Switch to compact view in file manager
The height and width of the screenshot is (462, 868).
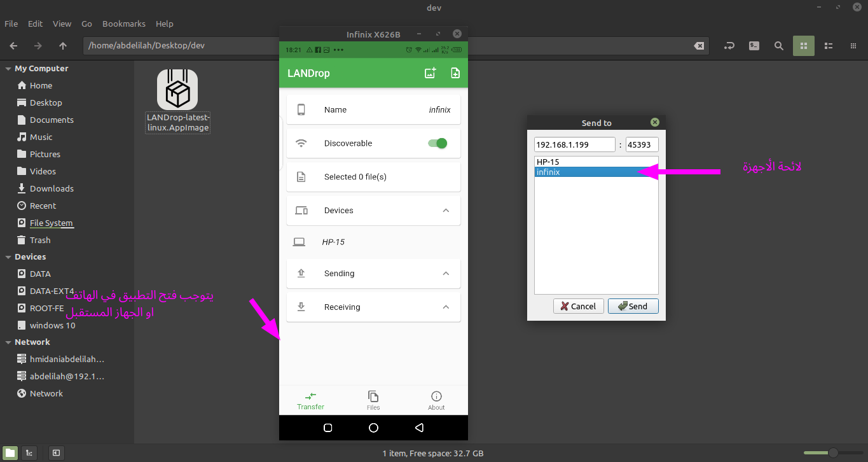tap(853, 46)
